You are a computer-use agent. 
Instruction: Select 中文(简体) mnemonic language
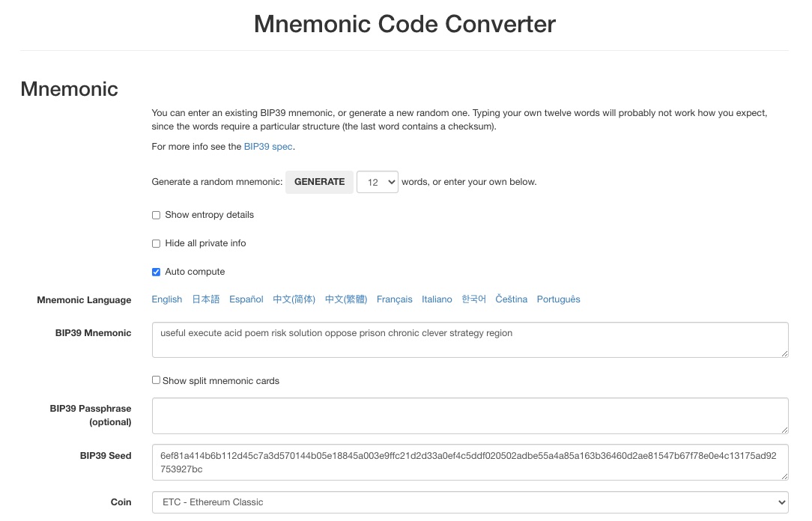tap(294, 299)
